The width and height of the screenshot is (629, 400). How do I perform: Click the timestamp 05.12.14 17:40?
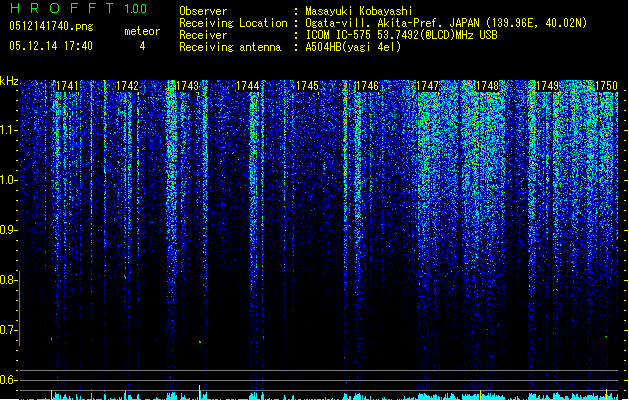(51, 46)
